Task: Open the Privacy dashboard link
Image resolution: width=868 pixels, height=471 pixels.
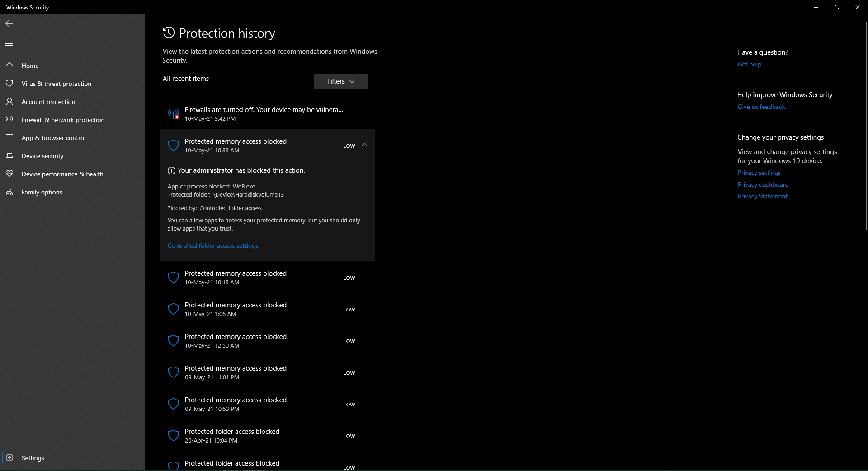Action: pos(763,185)
